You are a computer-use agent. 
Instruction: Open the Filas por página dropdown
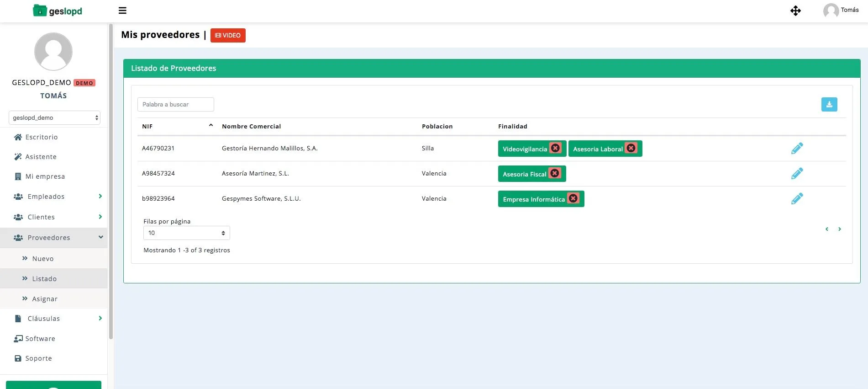coord(186,233)
